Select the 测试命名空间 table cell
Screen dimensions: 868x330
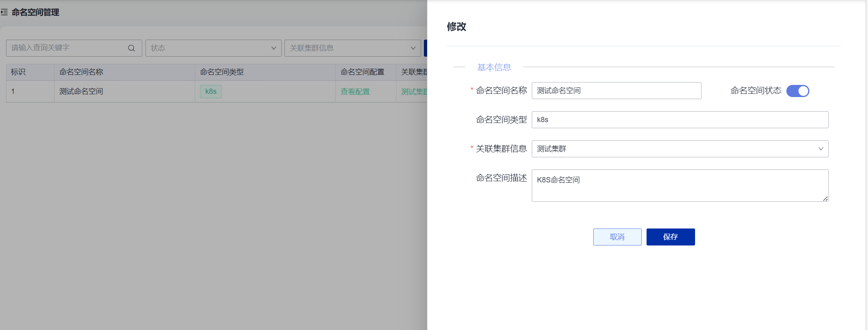(x=124, y=91)
